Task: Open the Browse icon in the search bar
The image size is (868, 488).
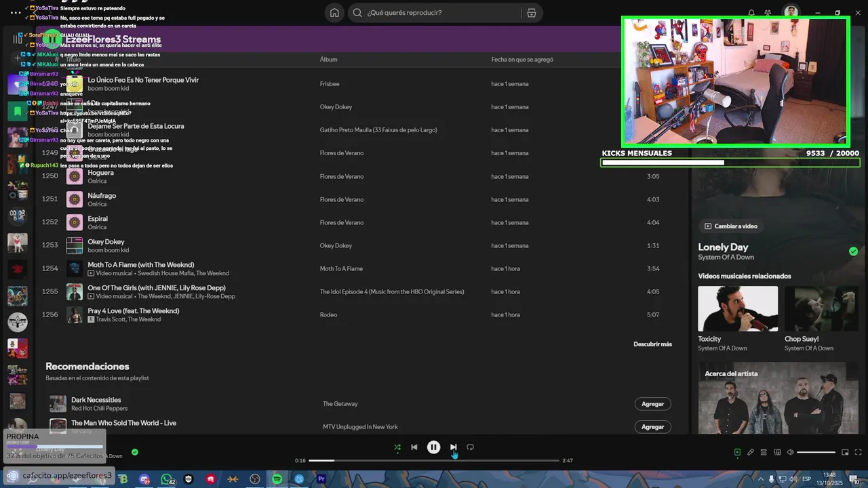Action: pyautogui.click(x=531, y=13)
